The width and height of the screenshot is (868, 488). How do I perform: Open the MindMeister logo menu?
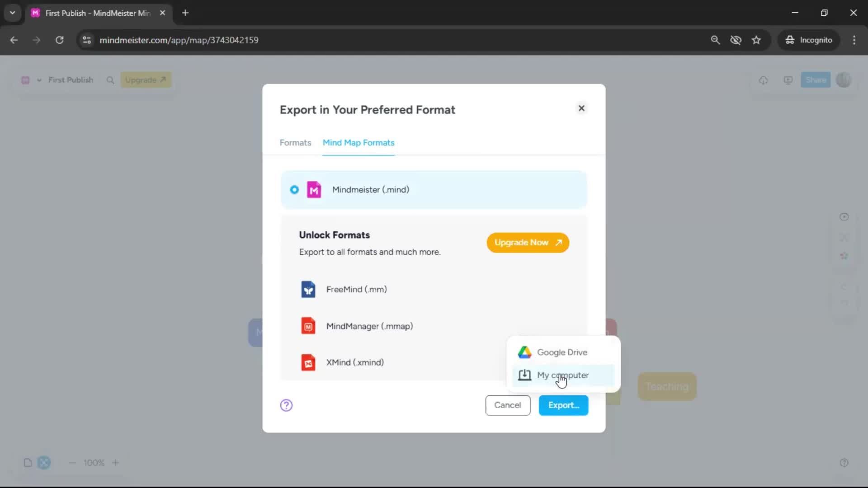pos(25,80)
